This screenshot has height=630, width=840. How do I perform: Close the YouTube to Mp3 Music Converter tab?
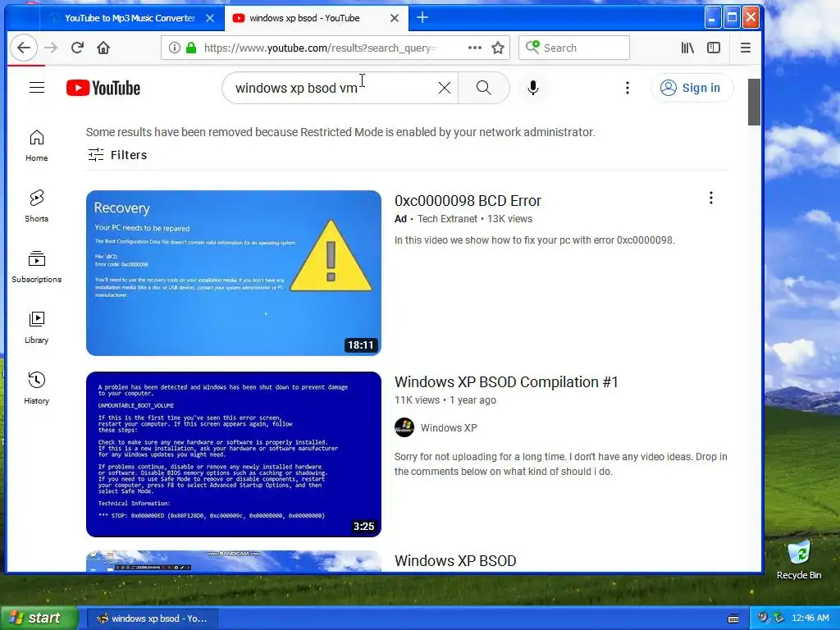(210, 18)
